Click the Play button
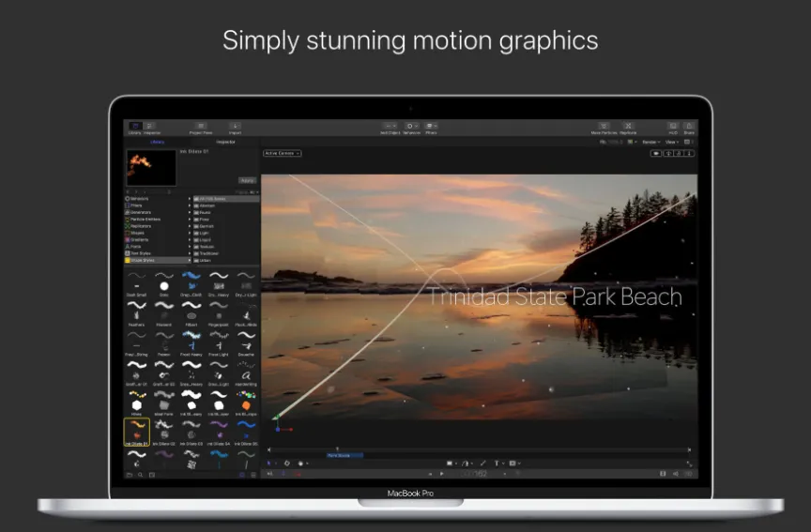 point(442,474)
